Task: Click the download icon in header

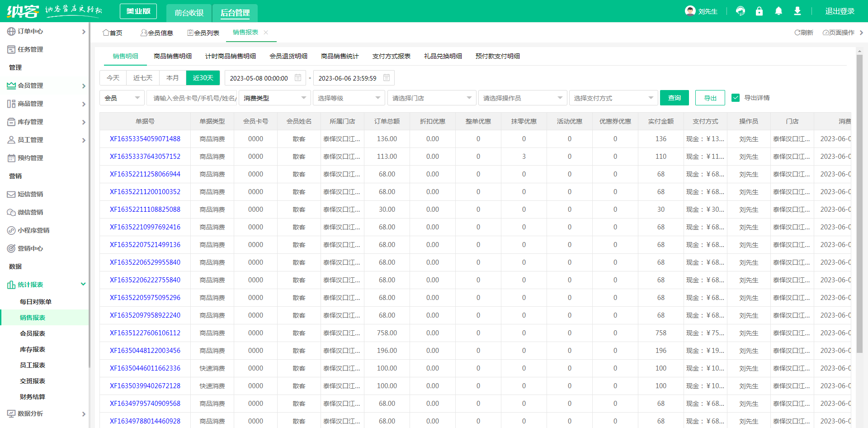Action: click(797, 11)
